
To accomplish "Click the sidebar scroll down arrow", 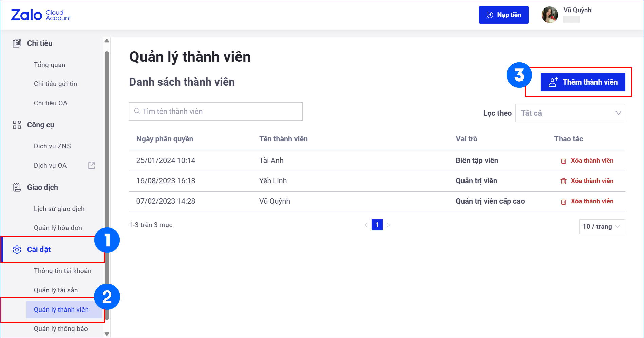I will coord(107,334).
